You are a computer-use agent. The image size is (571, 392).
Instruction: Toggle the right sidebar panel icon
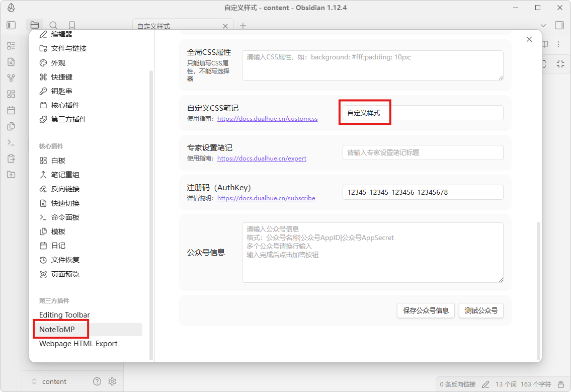point(559,25)
